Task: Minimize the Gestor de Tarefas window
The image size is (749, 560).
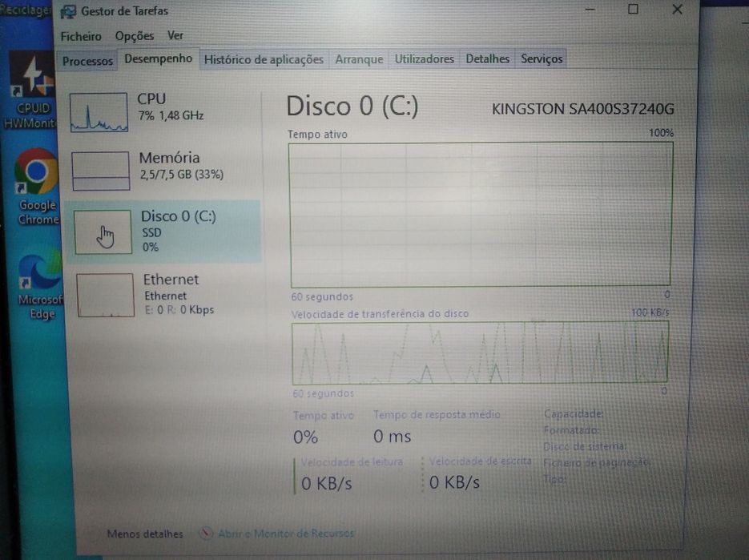Action: 590,9
